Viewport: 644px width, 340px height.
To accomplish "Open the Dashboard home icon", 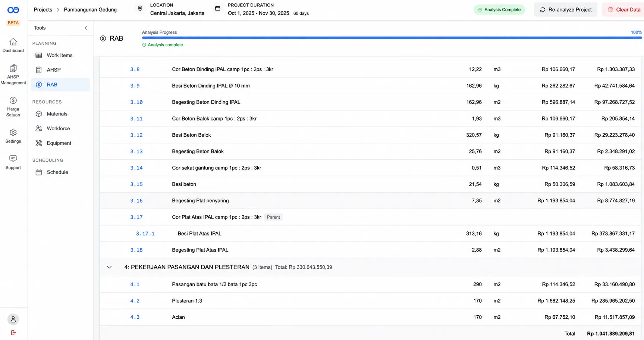I will pyautogui.click(x=13, y=42).
